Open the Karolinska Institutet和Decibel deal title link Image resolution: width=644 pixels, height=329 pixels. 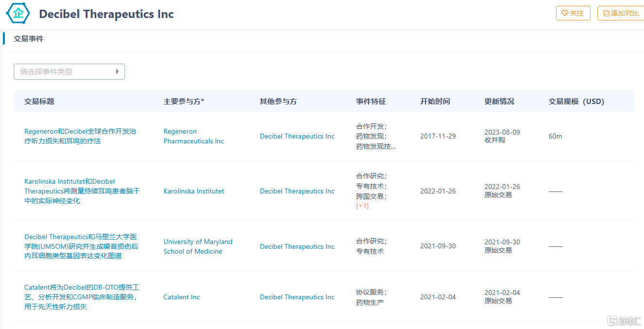click(x=82, y=191)
